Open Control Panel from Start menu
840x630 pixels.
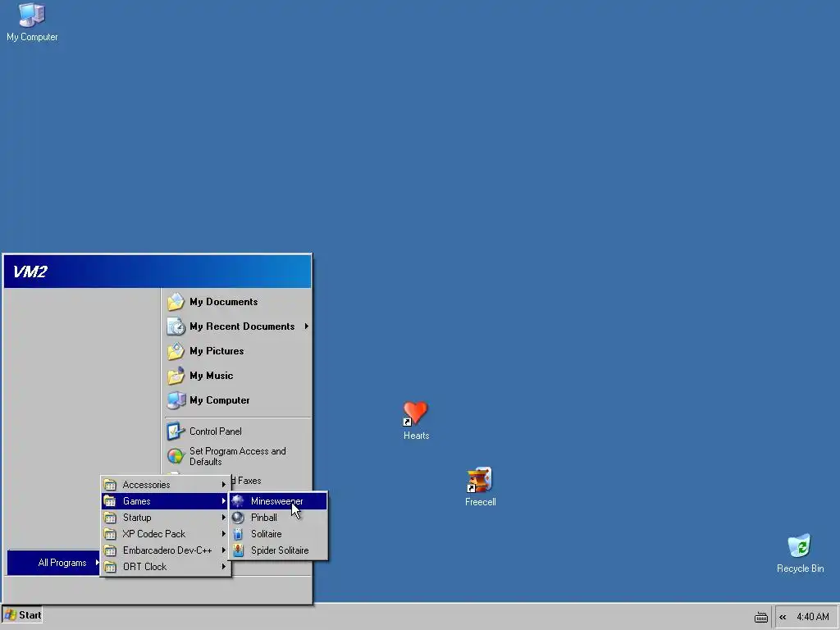[237, 431]
